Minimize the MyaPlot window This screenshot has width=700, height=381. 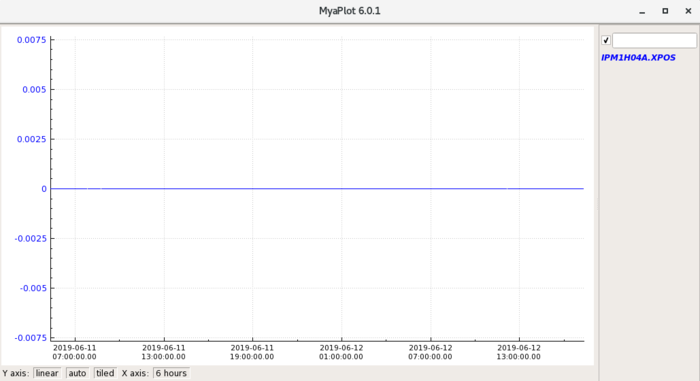[x=642, y=11]
